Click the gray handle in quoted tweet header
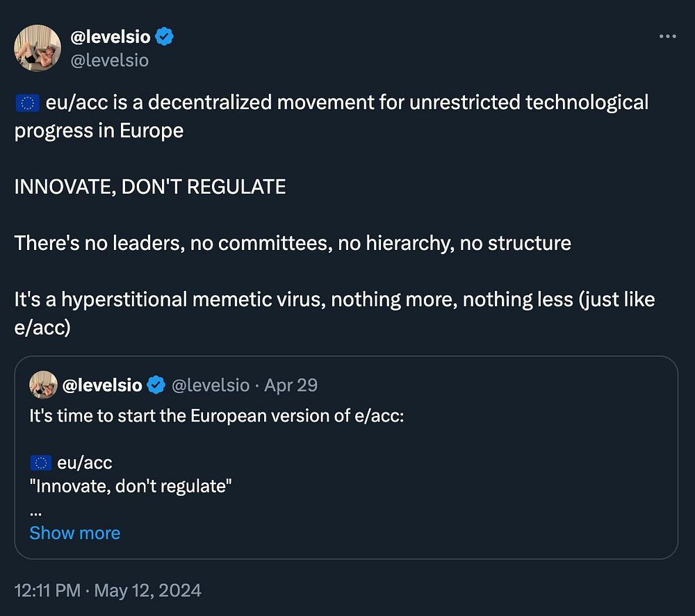The image size is (695, 616). [x=210, y=385]
